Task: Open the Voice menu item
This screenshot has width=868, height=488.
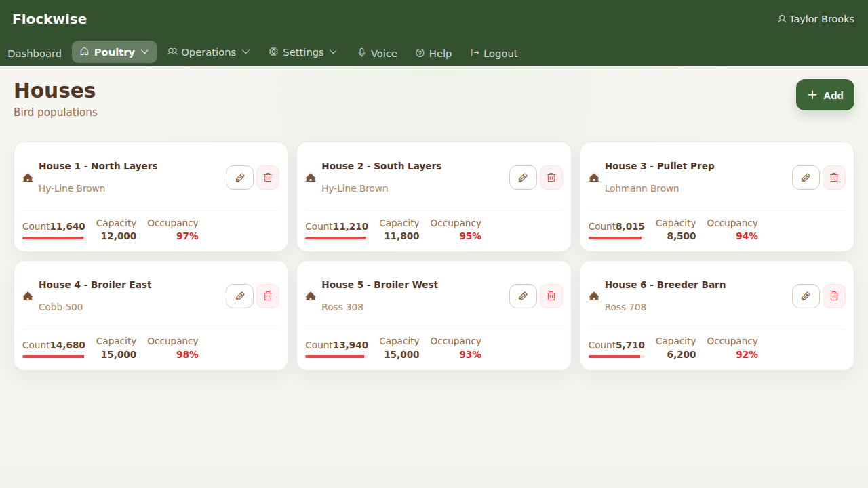Action: [378, 54]
